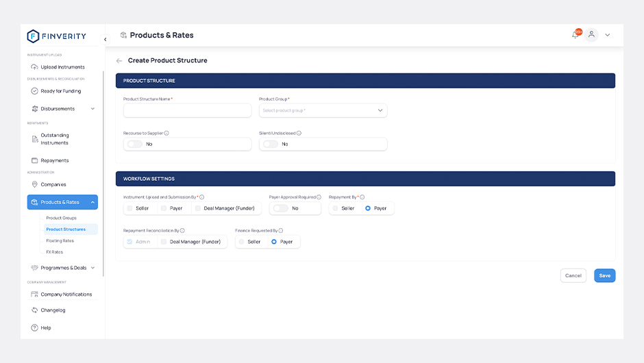Open the notifications bell
This screenshot has width=644, height=363.
(575, 35)
